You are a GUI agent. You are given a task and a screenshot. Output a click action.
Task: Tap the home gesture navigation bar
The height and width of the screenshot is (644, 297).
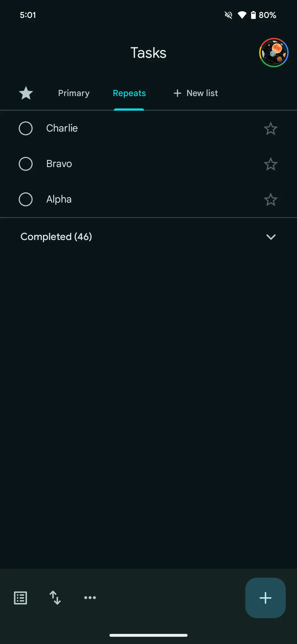point(148,635)
